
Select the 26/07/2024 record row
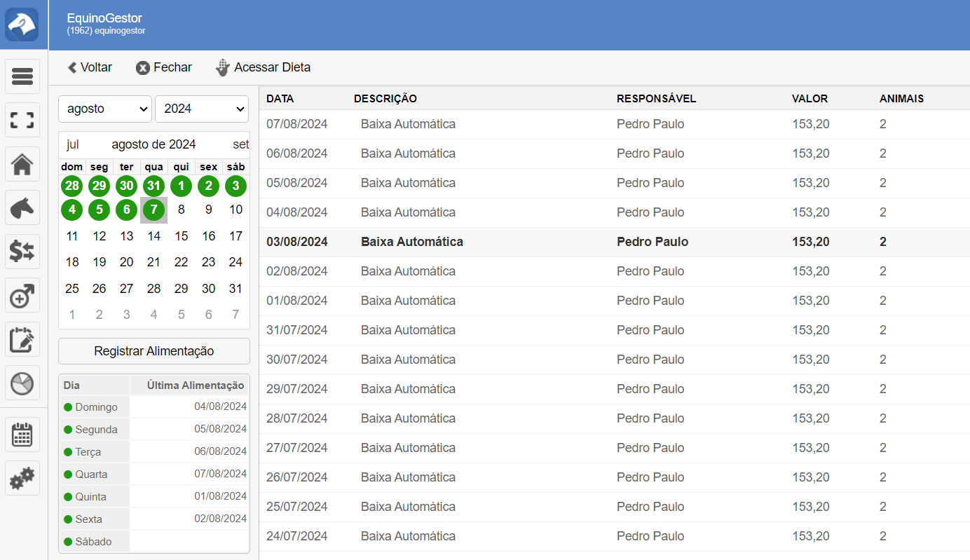tap(615, 477)
